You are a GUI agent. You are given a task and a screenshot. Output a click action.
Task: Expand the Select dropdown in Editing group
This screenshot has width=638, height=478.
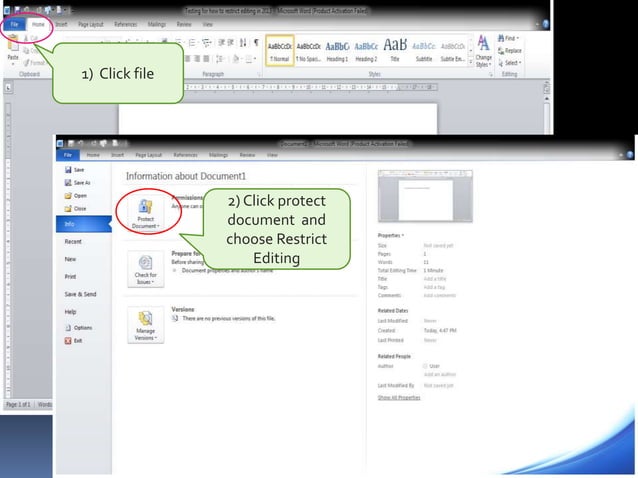coord(509,63)
